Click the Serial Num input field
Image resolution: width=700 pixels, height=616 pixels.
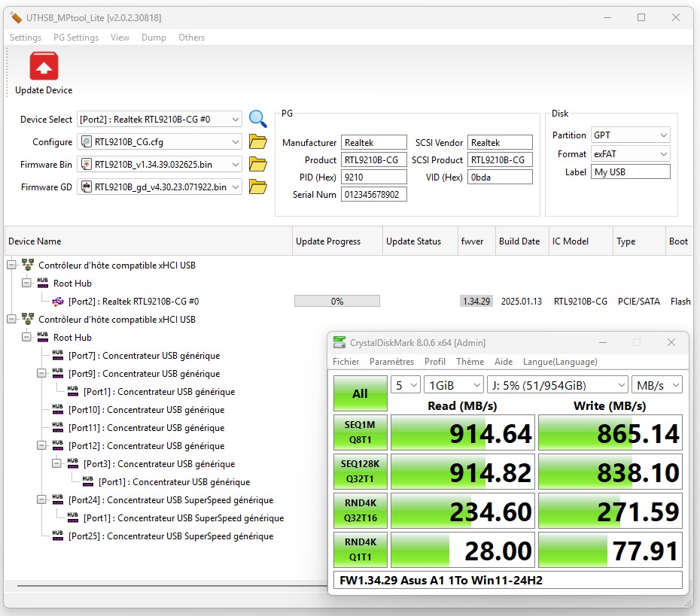point(373,195)
